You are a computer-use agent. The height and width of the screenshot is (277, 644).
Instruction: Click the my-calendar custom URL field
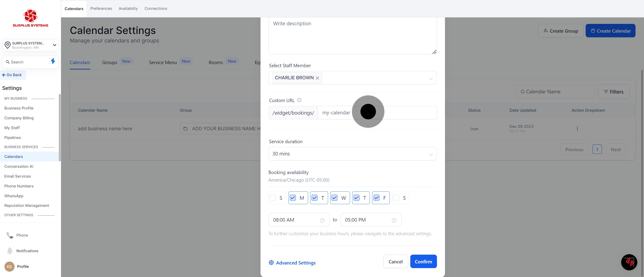[x=400, y=113]
